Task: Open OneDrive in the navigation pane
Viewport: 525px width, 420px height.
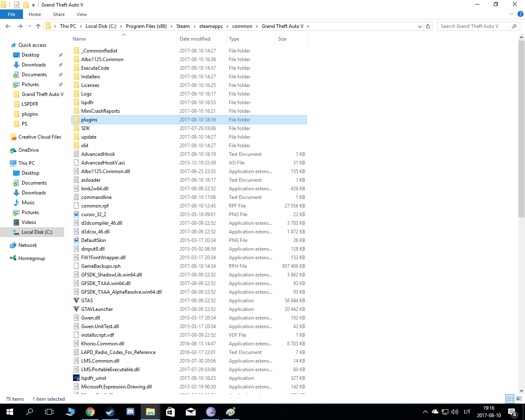Action: [x=28, y=150]
